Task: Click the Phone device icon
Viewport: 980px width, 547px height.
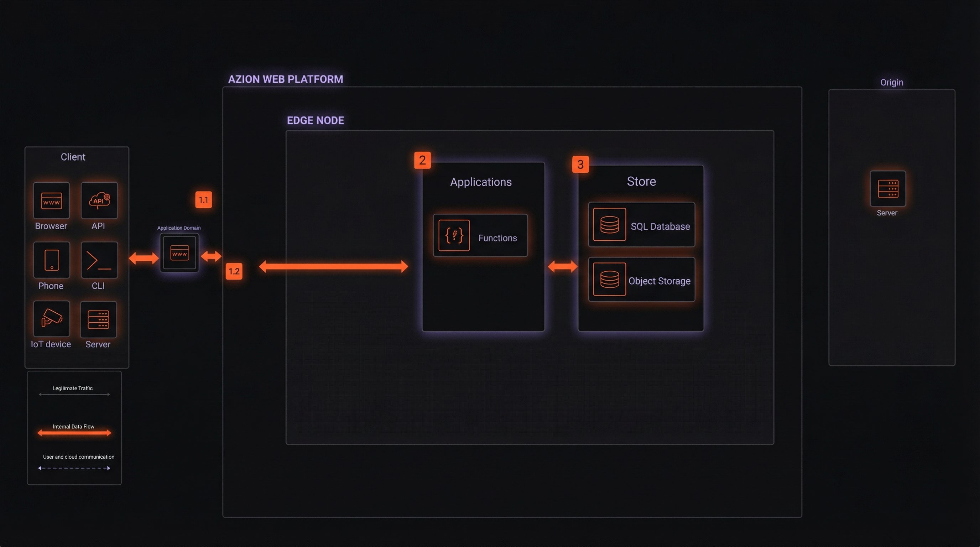Action: click(51, 260)
